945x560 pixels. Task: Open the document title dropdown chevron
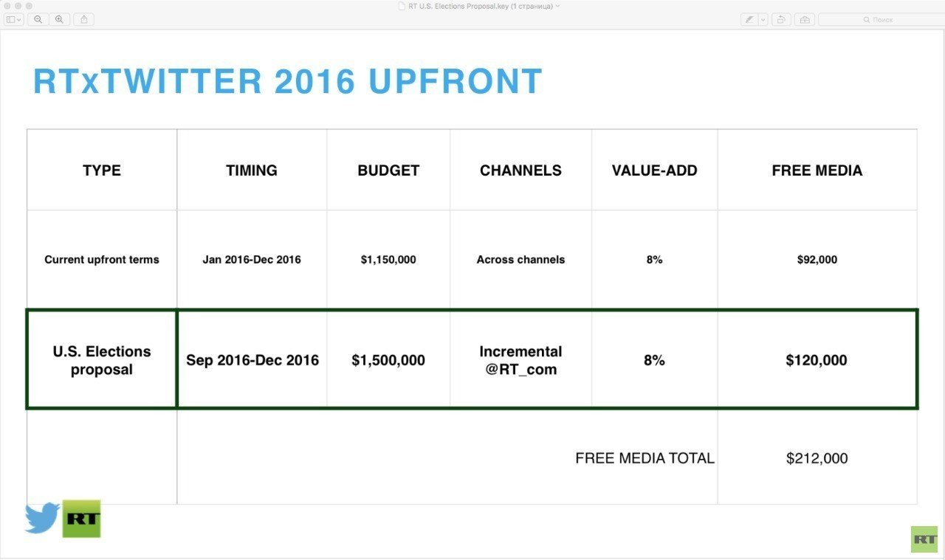tap(558, 6)
